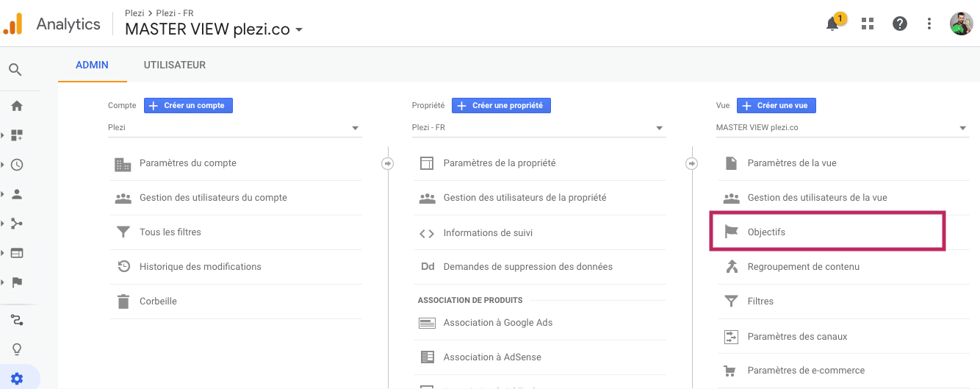Open Acquisition icon in sidebar
The image size is (980, 389).
coord(17,224)
